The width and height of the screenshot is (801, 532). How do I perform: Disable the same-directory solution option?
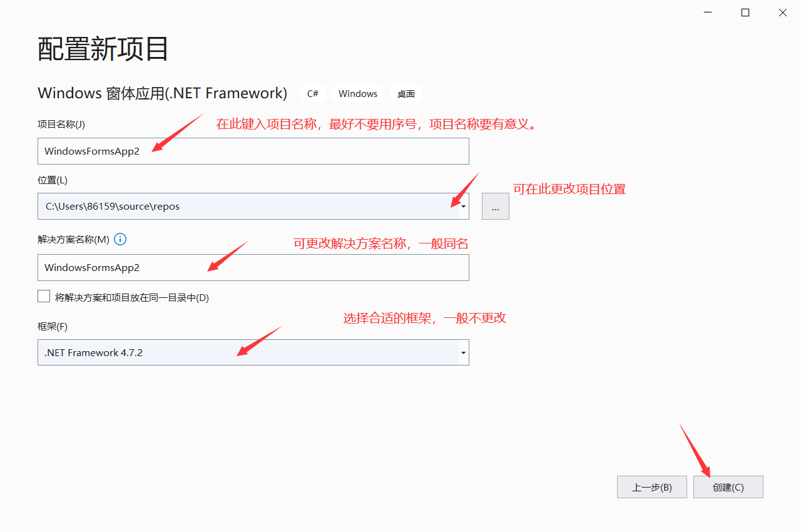(x=44, y=295)
